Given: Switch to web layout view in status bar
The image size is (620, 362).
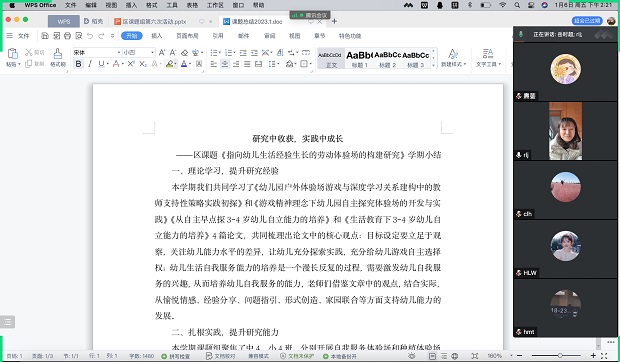Looking at the screenshot, I should click(x=455, y=356).
